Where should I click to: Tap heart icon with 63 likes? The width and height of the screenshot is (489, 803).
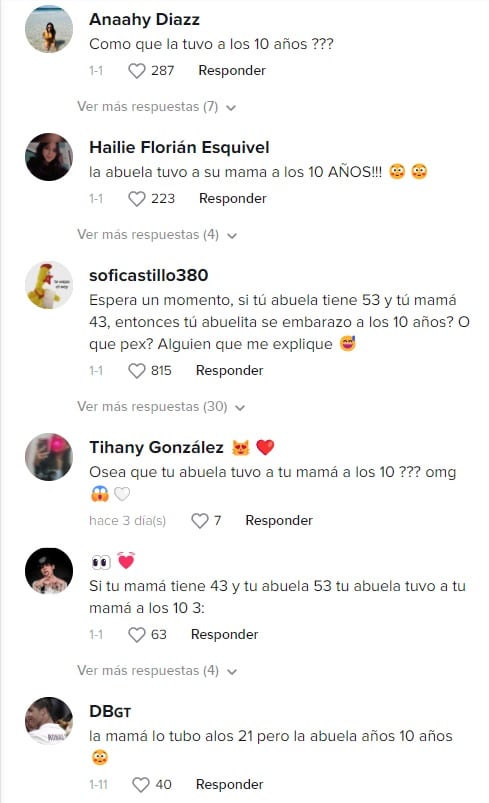pos(137,635)
